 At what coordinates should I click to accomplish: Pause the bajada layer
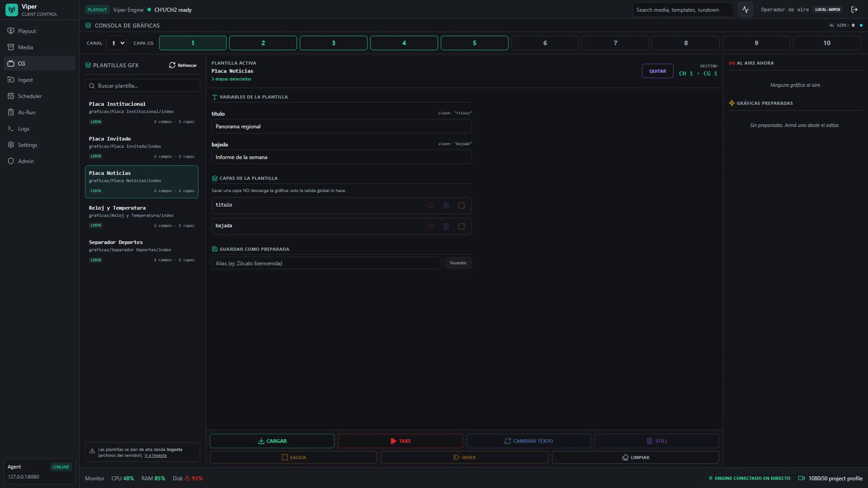446,226
